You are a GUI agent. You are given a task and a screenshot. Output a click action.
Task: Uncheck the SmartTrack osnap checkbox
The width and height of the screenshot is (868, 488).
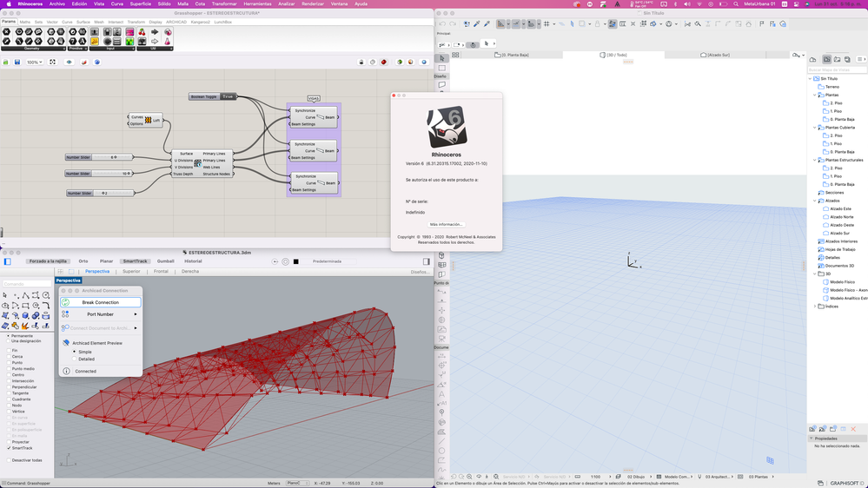pyautogui.click(x=9, y=448)
